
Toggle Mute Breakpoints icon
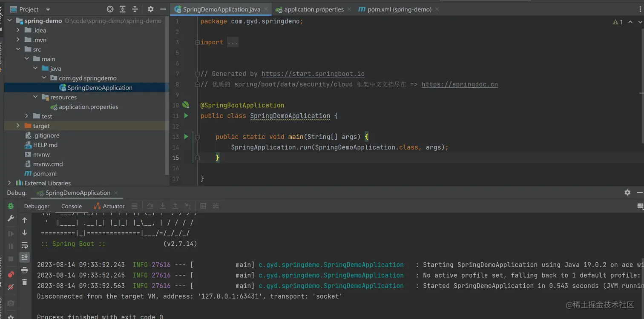[x=11, y=287]
